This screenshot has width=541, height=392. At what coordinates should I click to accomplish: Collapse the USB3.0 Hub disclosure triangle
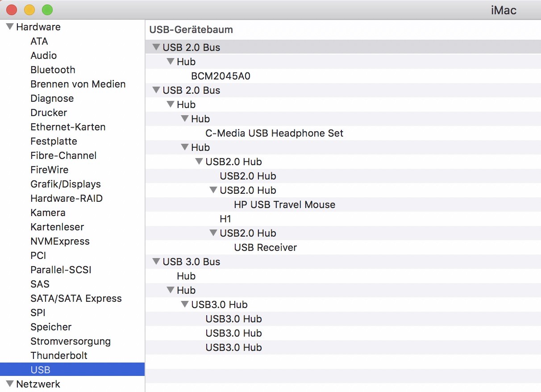click(184, 304)
